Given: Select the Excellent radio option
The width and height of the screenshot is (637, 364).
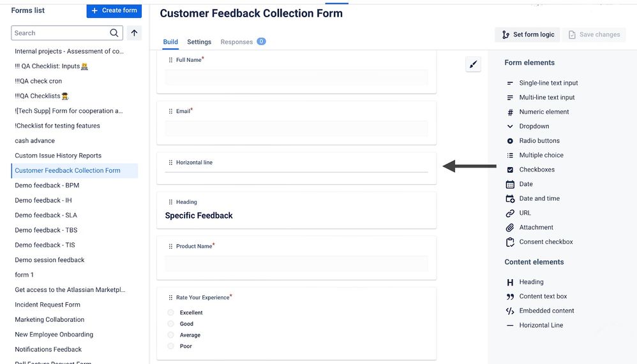Looking at the screenshot, I should 170,312.
